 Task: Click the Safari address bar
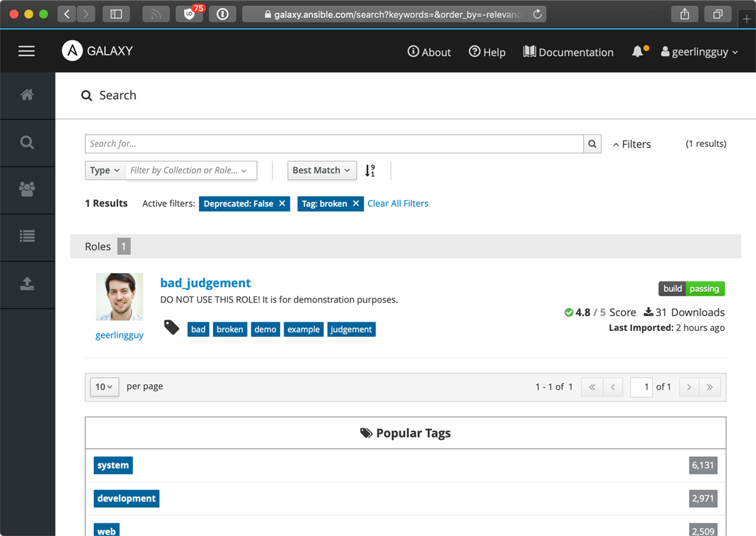point(394,14)
